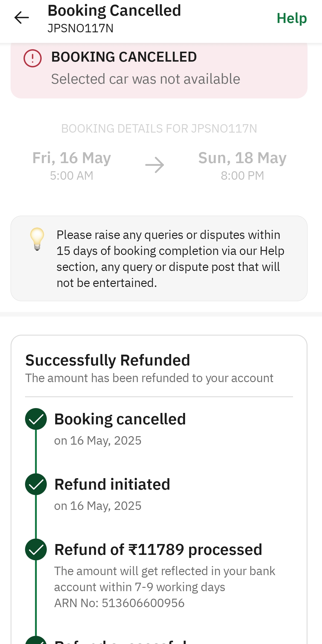The height and width of the screenshot is (644, 322).
Task: Tap the ARN No: 513606600956 text
Action: (119, 603)
